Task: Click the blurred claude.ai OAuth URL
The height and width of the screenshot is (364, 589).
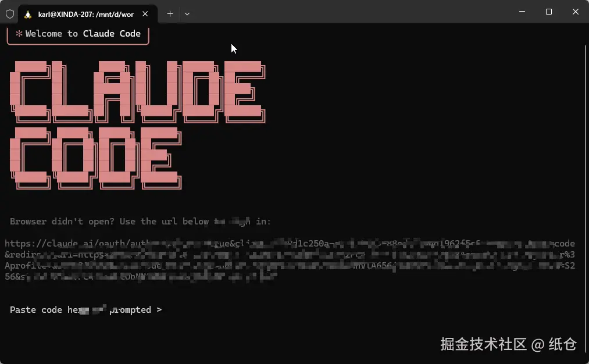Action: click(x=290, y=260)
